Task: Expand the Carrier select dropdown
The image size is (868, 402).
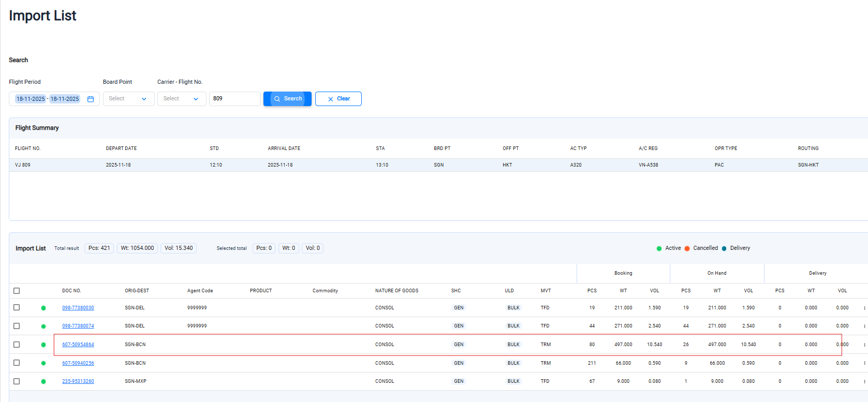Action: coord(181,99)
